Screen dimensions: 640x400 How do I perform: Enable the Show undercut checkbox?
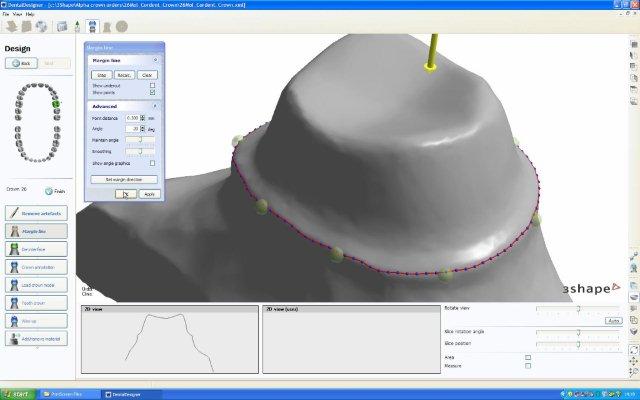(152, 85)
